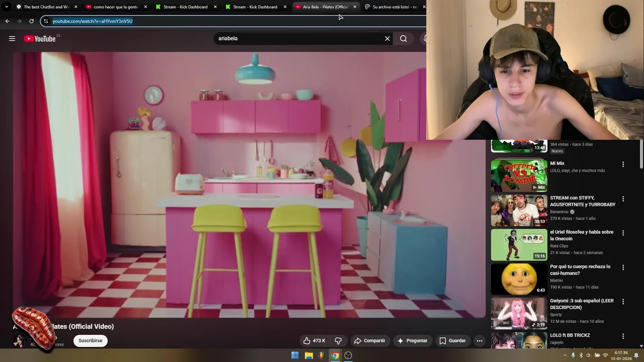Open options menu for STREAM con STIFFY
This screenshot has height=362, width=644.
click(x=623, y=199)
